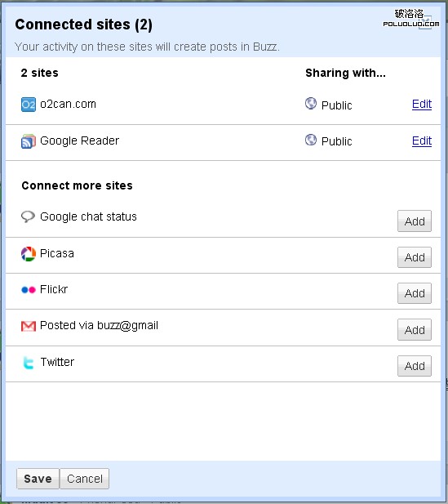Add Picasa as a connected site
Viewport: 448px width, 504px height.
415,257
